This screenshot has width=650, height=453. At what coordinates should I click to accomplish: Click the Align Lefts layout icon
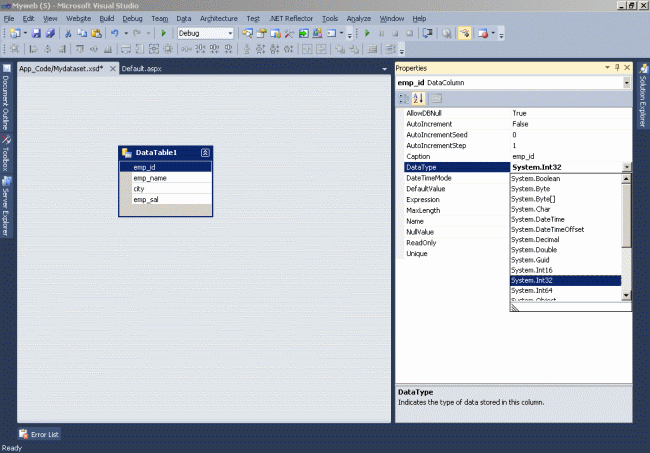(x=34, y=49)
